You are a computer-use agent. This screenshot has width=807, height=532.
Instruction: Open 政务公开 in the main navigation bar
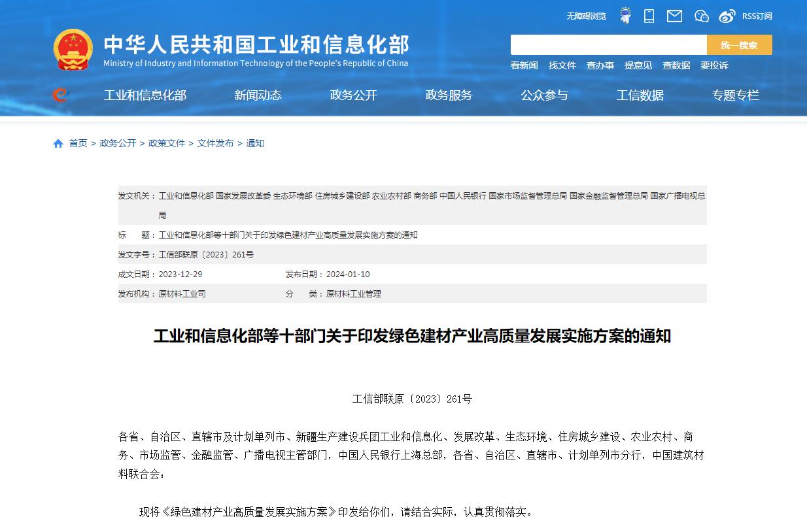pyautogui.click(x=353, y=95)
